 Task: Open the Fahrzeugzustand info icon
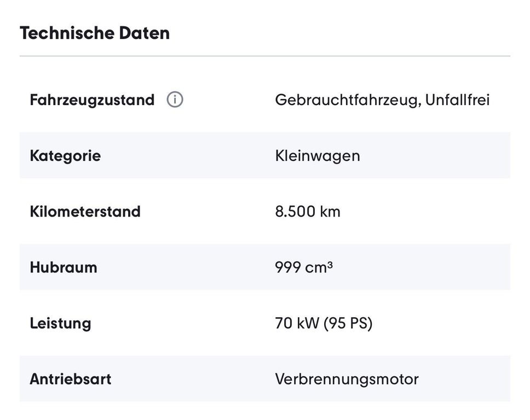coord(175,100)
